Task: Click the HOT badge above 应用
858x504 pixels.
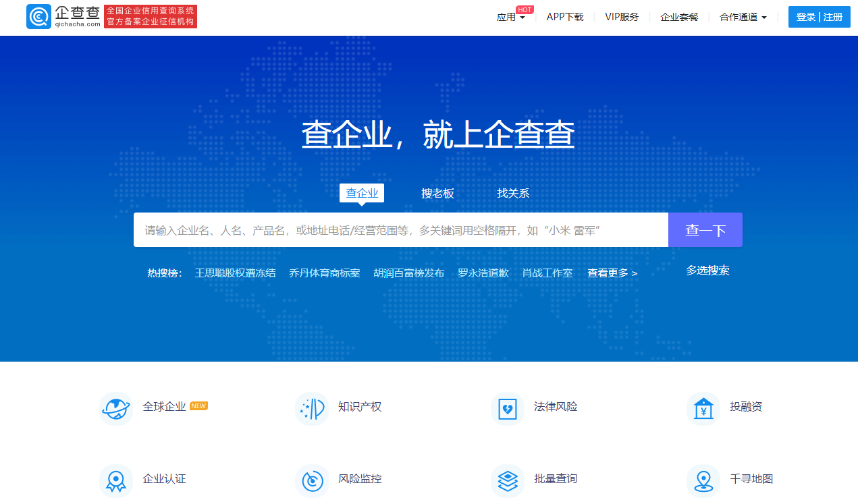Action: (525, 9)
